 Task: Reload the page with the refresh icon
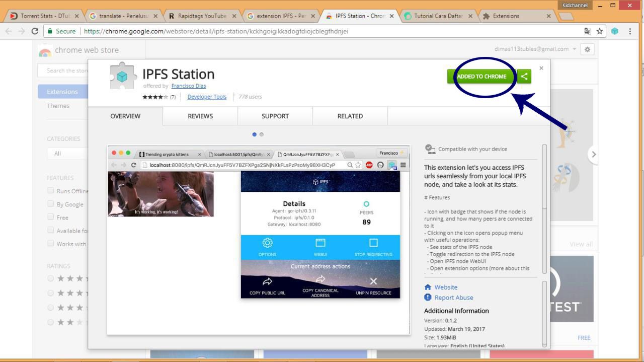click(35, 31)
